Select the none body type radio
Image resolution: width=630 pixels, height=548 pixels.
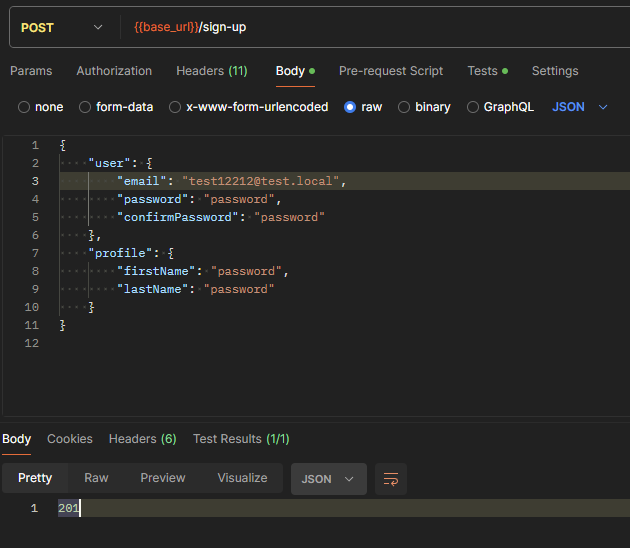pos(24,107)
